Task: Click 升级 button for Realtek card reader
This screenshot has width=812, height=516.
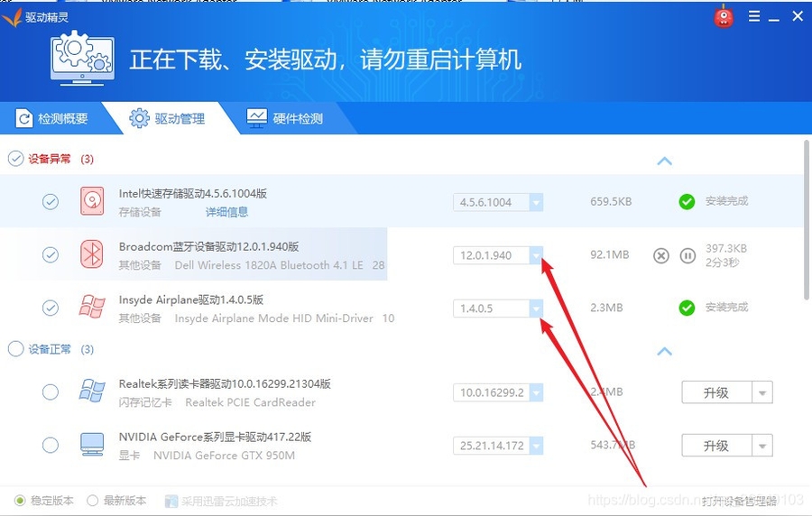Action: coord(716,392)
